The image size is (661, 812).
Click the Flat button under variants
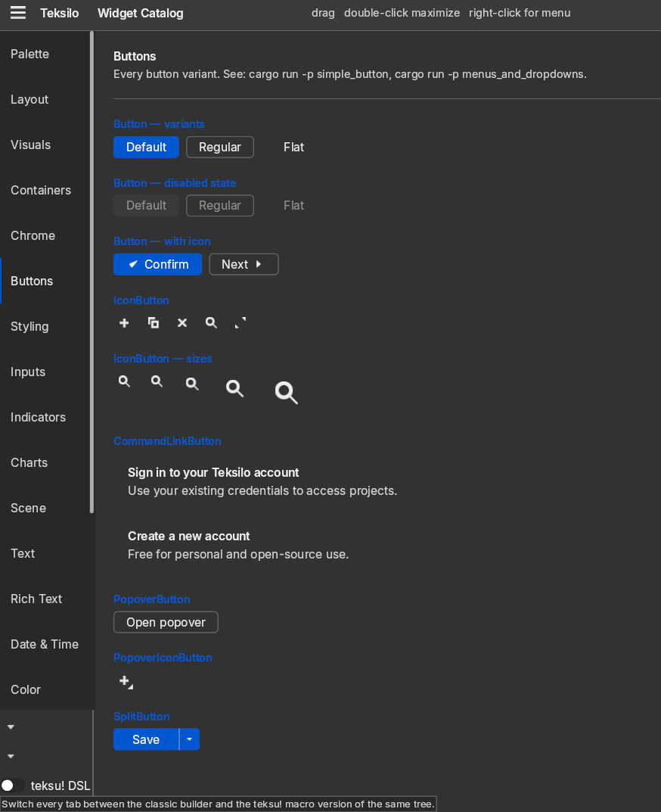(x=294, y=147)
